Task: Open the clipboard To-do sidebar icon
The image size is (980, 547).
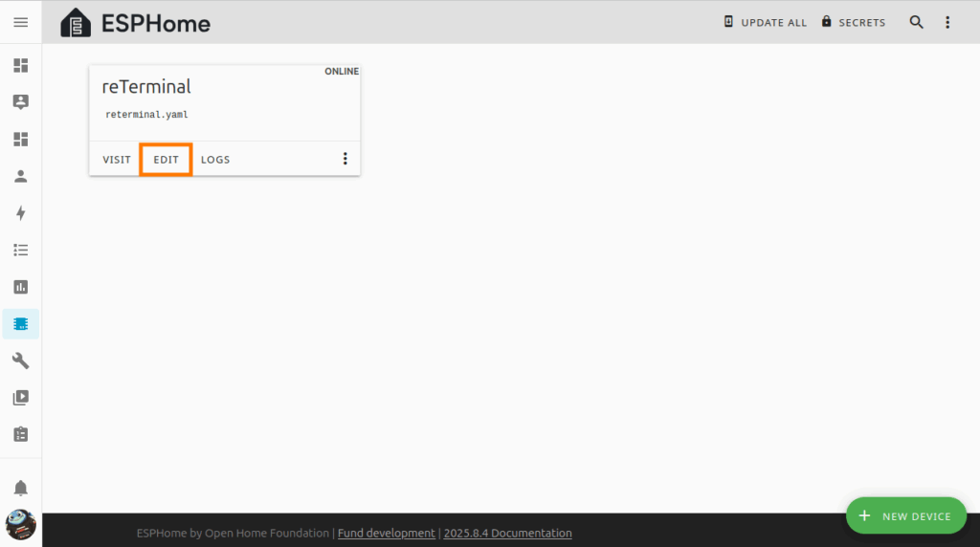Action: pyautogui.click(x=21, y=434)
